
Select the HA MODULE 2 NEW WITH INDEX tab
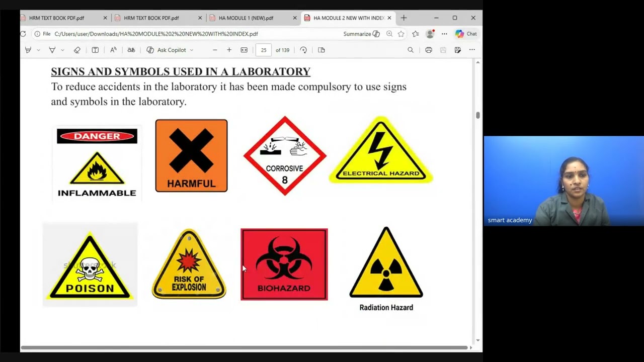point(348,18)
